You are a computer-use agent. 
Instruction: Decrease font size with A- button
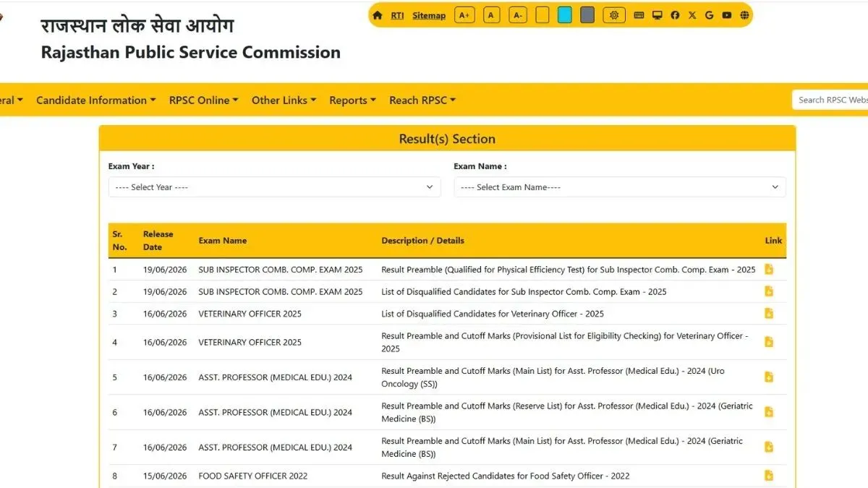pyautogui.click(x=517, y=15)
